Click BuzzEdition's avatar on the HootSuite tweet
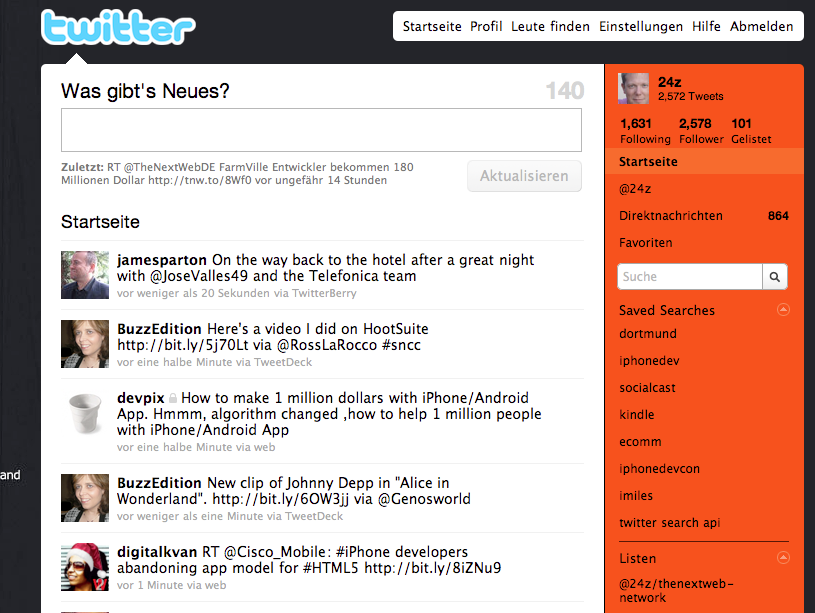815x613 pixels. pyautogui.click(x=85, y=344)
